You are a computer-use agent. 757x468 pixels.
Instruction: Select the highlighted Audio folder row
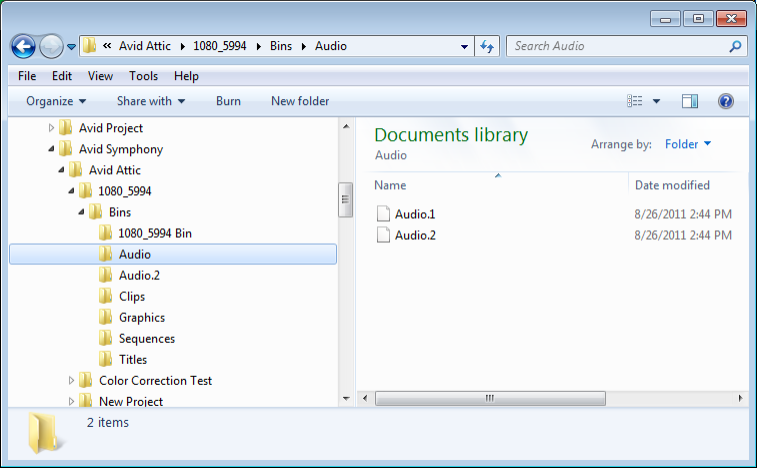(173, 254)
